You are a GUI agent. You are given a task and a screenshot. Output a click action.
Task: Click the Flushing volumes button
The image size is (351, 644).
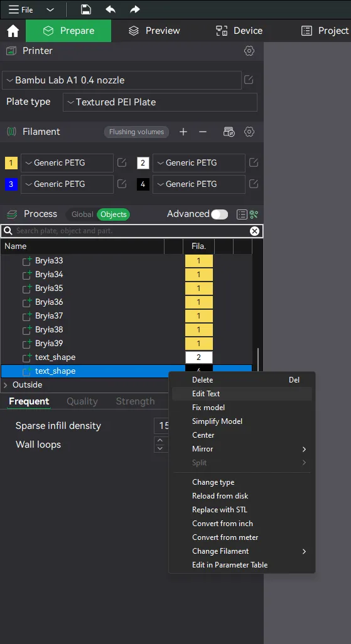pos(136,132)
